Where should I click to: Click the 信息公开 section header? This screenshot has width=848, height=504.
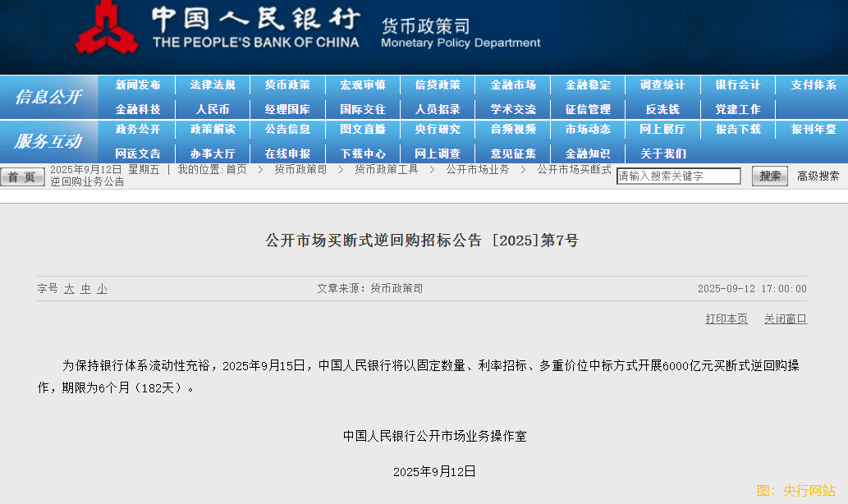tap(48, 97)
